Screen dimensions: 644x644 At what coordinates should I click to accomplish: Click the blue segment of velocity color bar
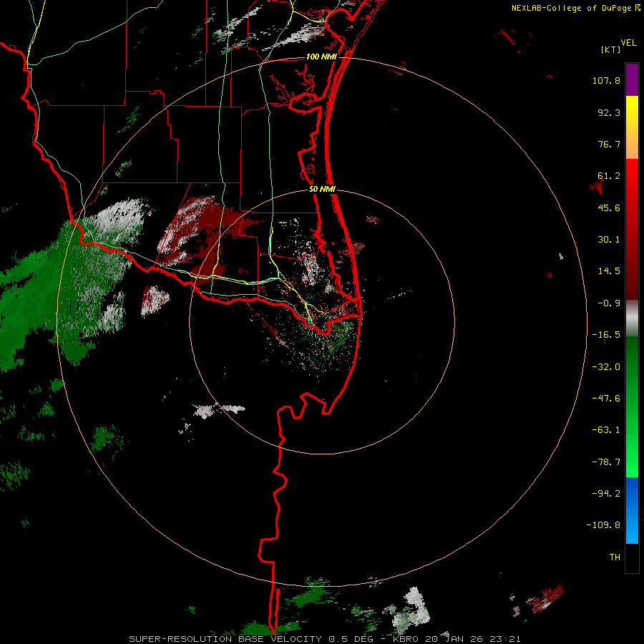point(632,510)
